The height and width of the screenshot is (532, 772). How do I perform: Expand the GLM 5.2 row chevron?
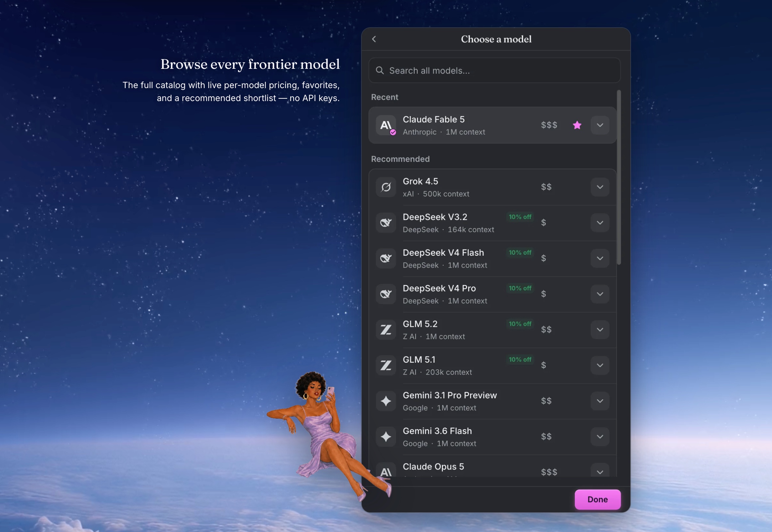pos(600,330)
